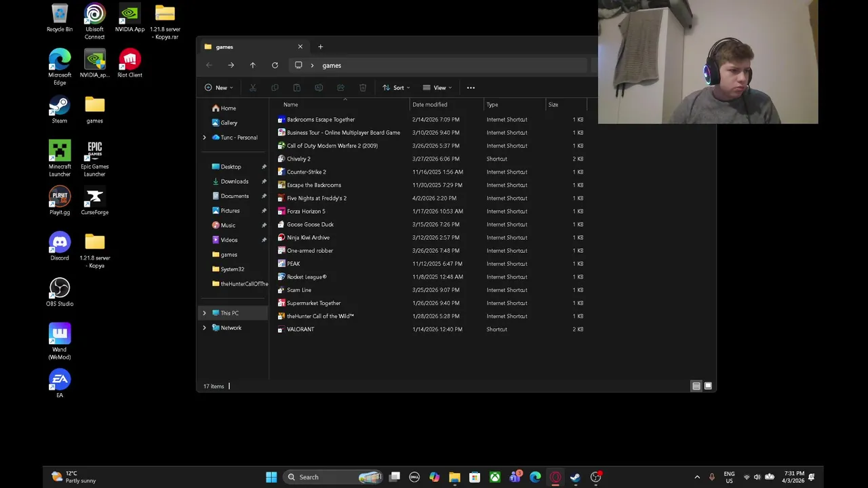This screenshot has height=488, width=868.
Task: Open CurseForge desktop icon
Action: pos(95,201)
